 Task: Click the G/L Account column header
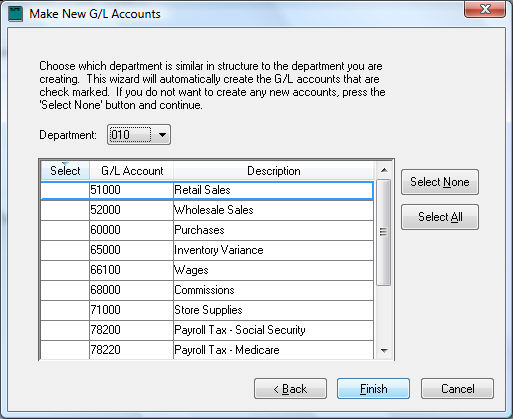pos(132,171)
